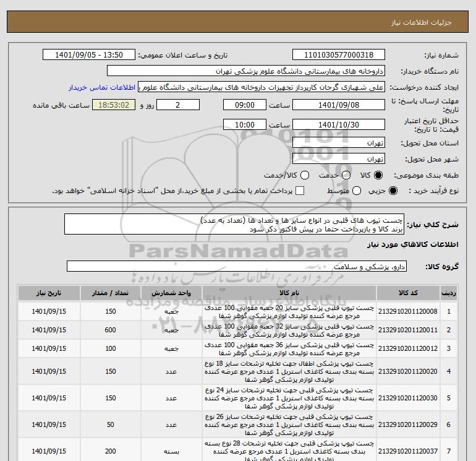Click product code 2132910201120030
The height and width of the screenshot is (461, 476).
click(408, 398)
